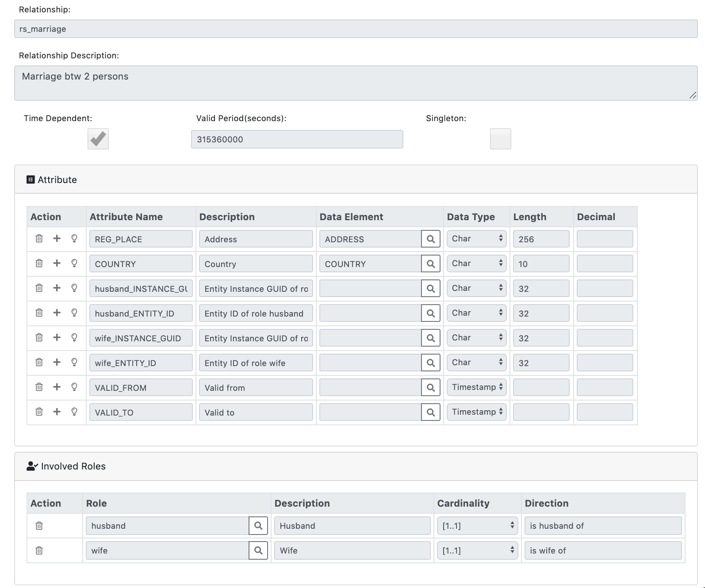This screenshot has height=588, width=705.
Task: Delete the REG_PLACE attribute row
Action: 39,239
